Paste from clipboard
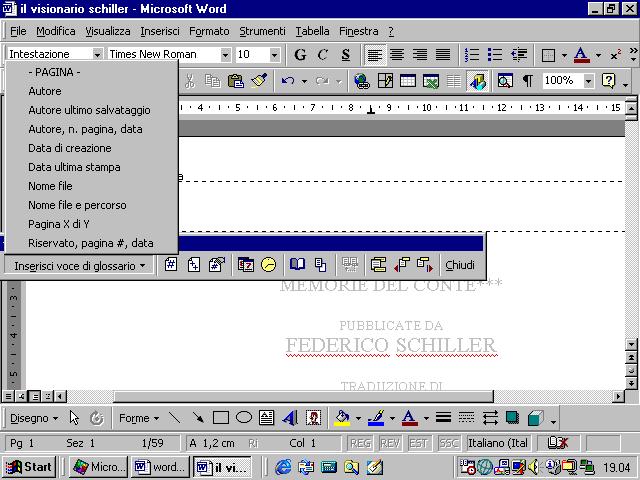Viewport: 640px width, 480px height. (236, 81)
